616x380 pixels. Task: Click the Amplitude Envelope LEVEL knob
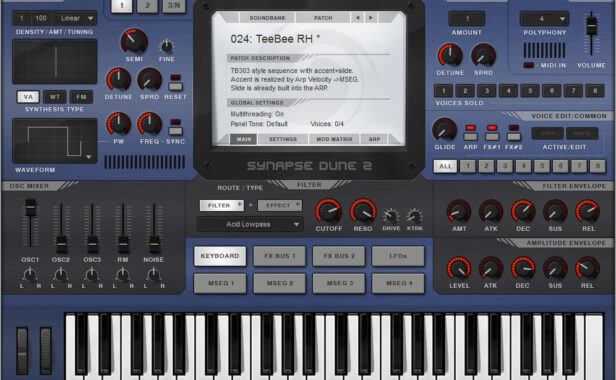(x=459, y=269)
